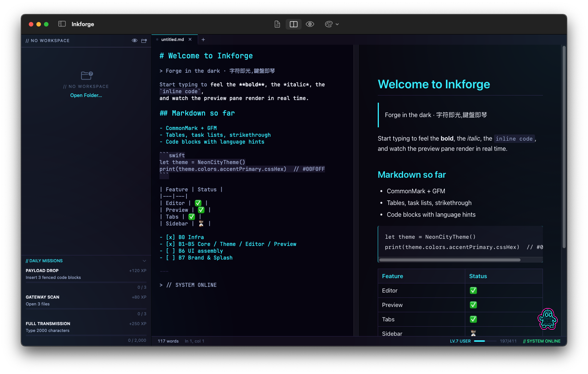
Task: Click the Inkforge app title
Action: pos(83,24)
